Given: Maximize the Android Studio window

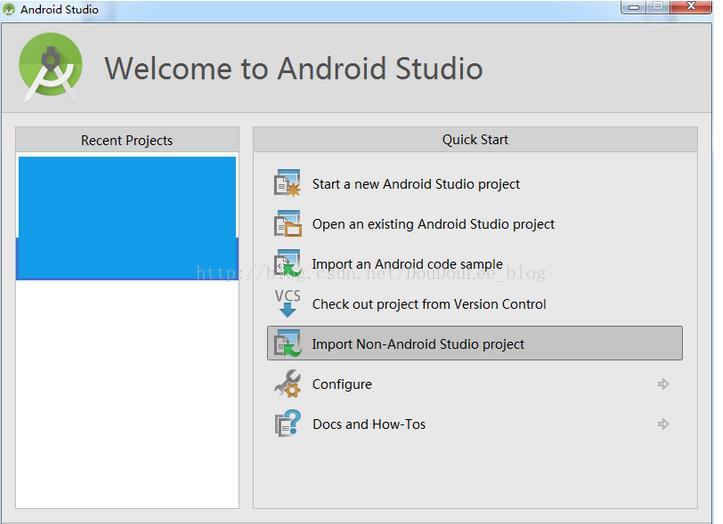Looking at the screenshot, I should 658,6.
